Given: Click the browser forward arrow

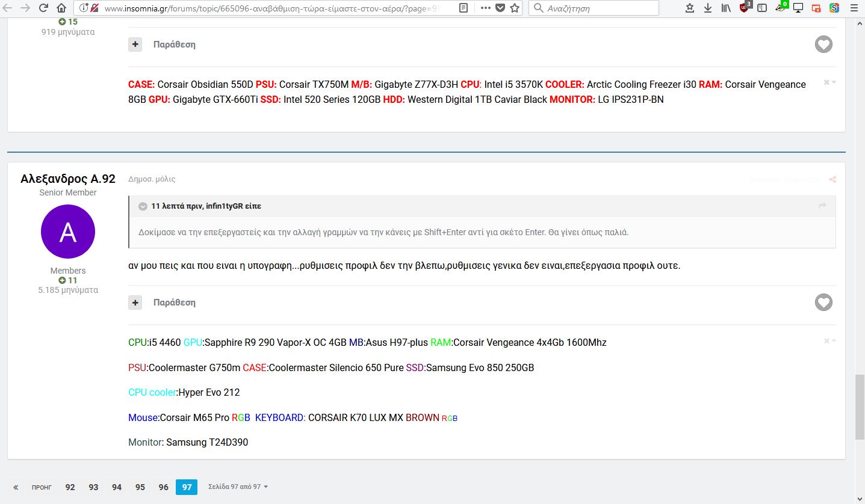Looking at the screenshot, I should click(25, 8).
